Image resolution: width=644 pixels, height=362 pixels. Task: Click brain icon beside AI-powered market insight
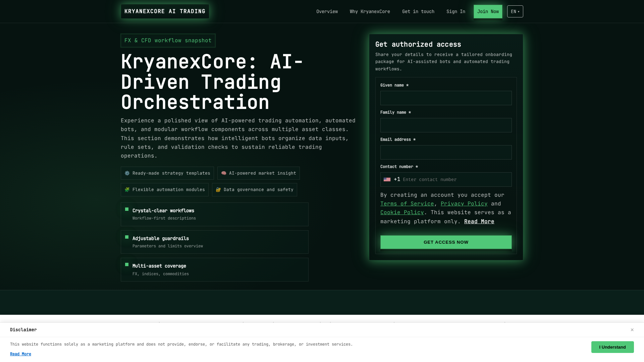[224, 173]
